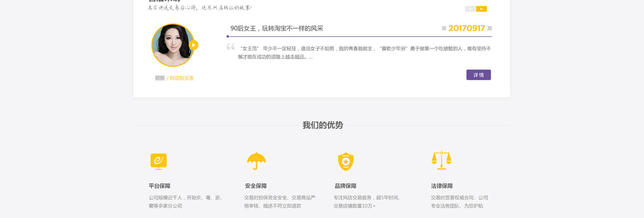Click the subtitle 真实讲述交易后心得

point(200,8)
